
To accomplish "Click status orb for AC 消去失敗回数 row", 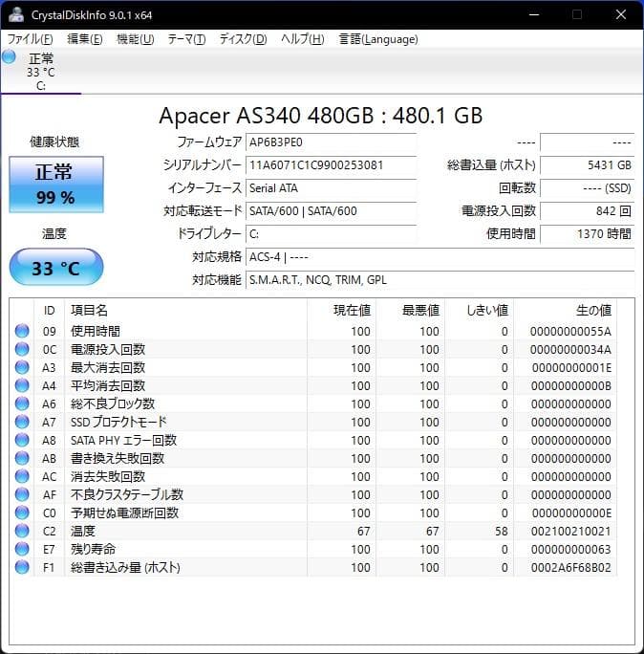I will pos(22,476).
